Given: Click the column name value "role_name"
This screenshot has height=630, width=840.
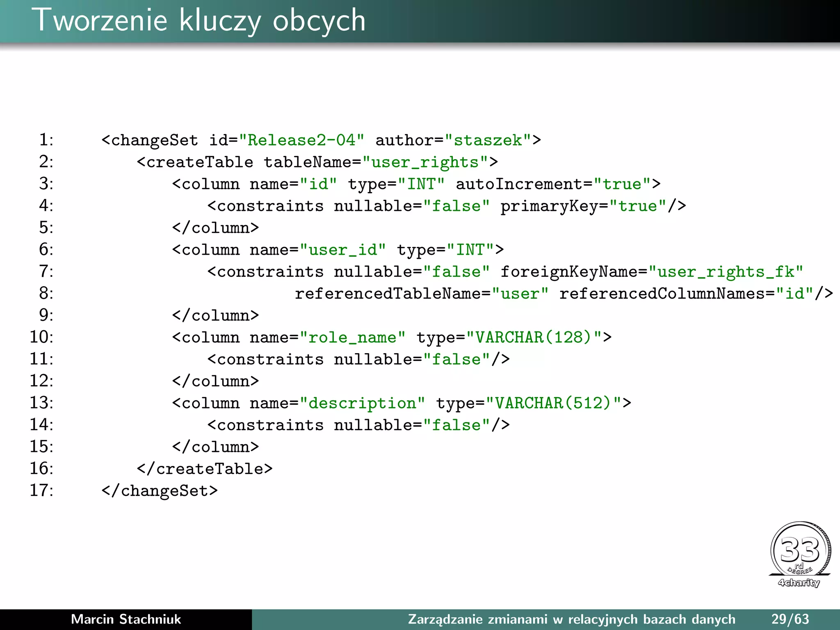Looking at the screenshot, I should coord(353,338).
